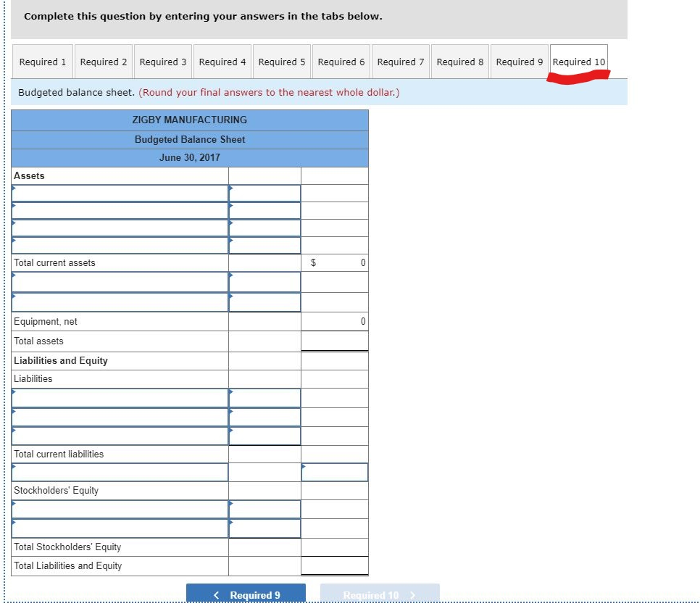Click the Required 9 navigation button
The height and width of the screenshot is (606, 700).
click(x=246, y=594)
